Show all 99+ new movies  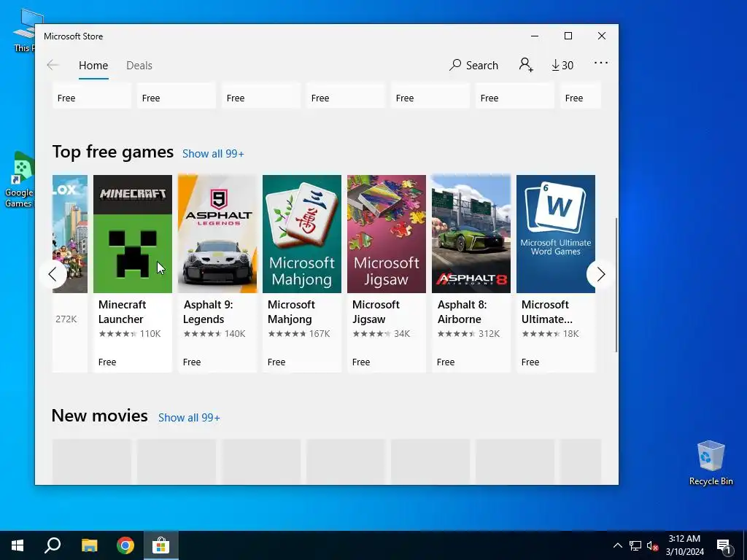pos(189,417)
